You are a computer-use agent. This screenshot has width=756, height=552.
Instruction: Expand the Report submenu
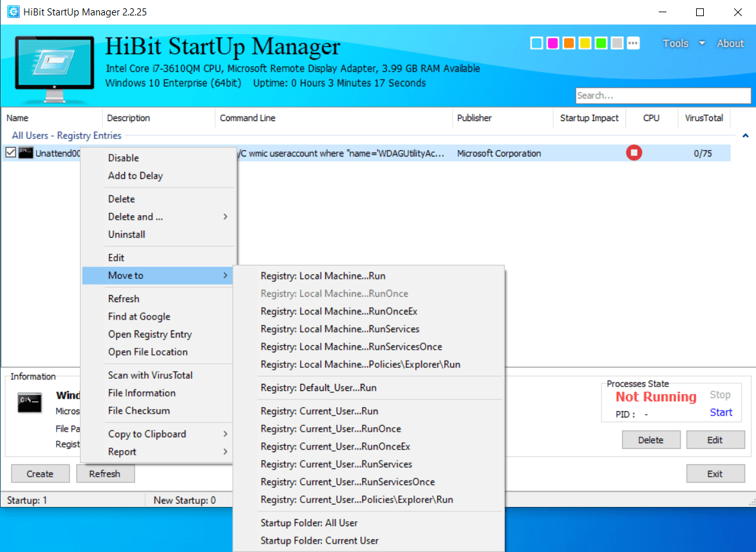[x=157, y=452]
